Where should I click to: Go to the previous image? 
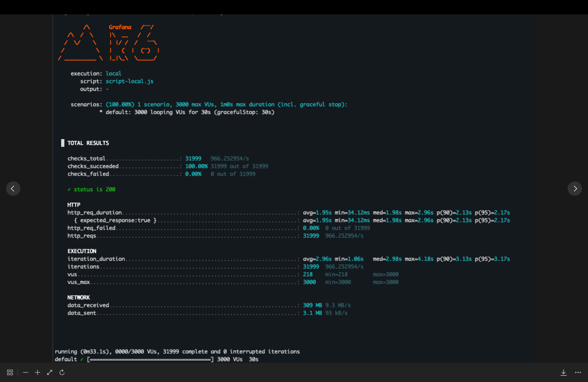13,189
